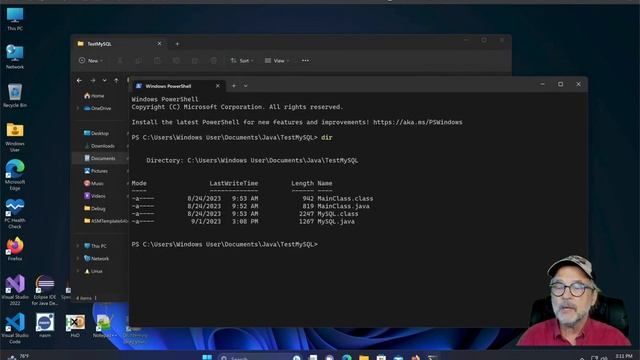The image size is (640, 360).
Task: Select Music in Explorer sidebar
Action: 94,183
